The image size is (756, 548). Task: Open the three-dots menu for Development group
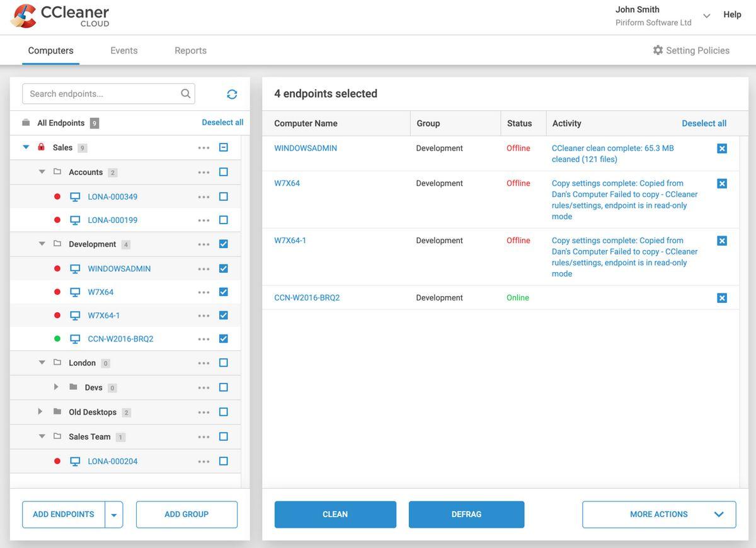203,244
